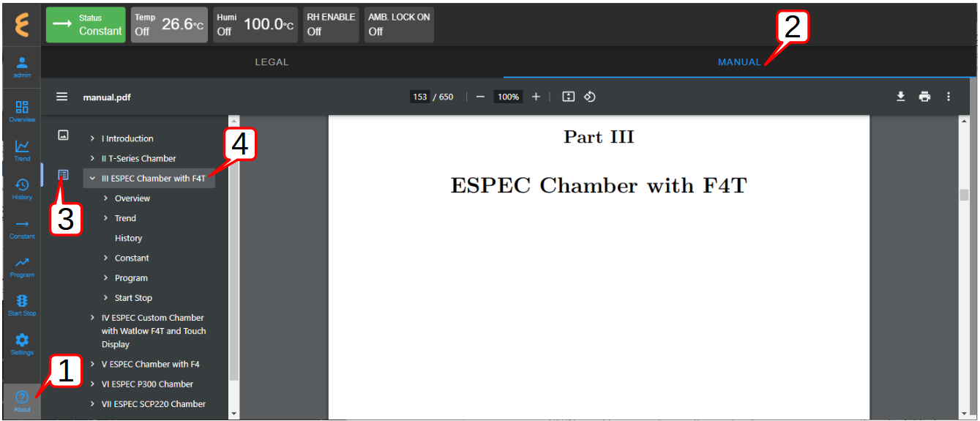Zoom out the PDF with minus
The image size is (980, 421).
480,97
